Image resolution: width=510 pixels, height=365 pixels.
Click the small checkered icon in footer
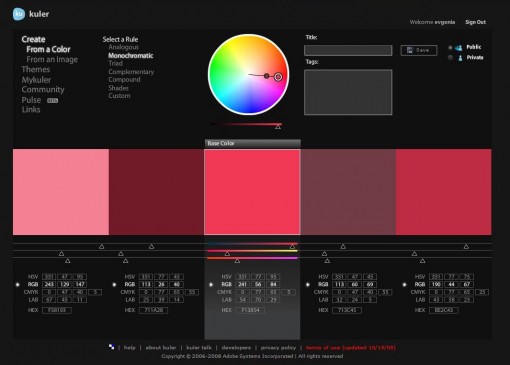[x=112, y=347]
